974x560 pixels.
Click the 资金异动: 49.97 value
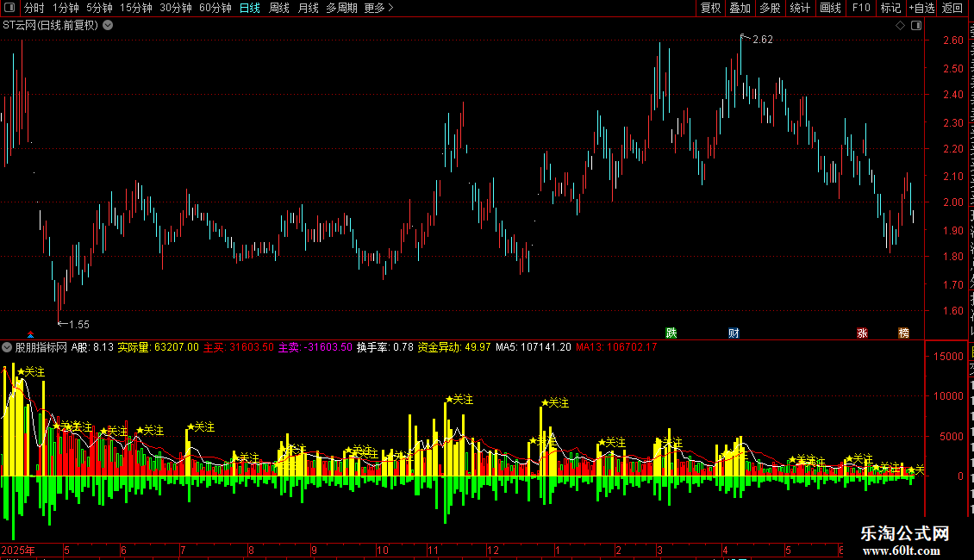tap(454, 347)
